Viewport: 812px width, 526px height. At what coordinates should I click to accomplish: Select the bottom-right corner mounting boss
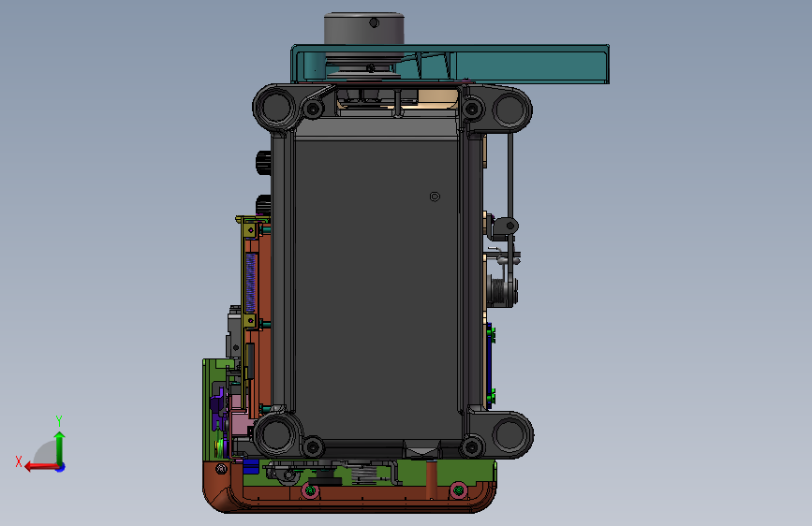pyautogui.click(x=511, y=434)
